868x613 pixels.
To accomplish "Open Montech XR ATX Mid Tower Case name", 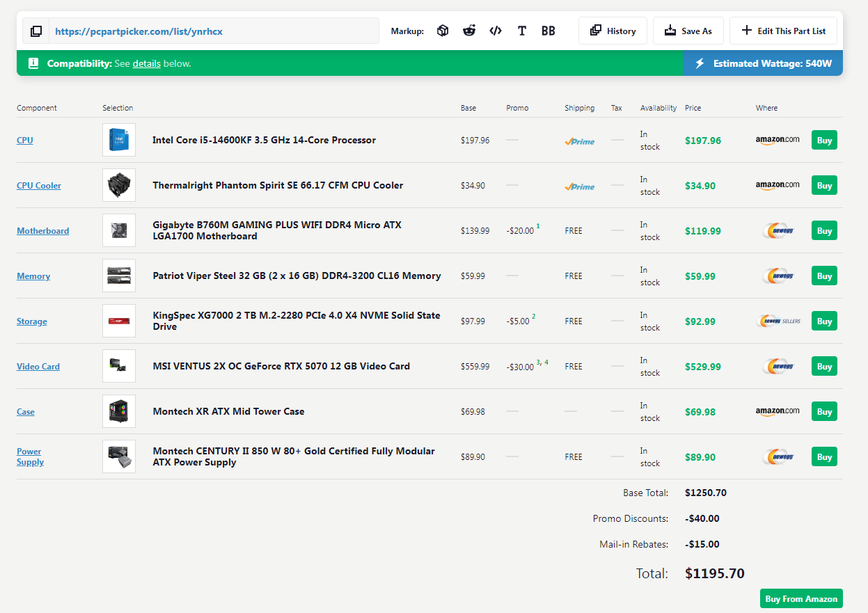I will click(228, 411).
